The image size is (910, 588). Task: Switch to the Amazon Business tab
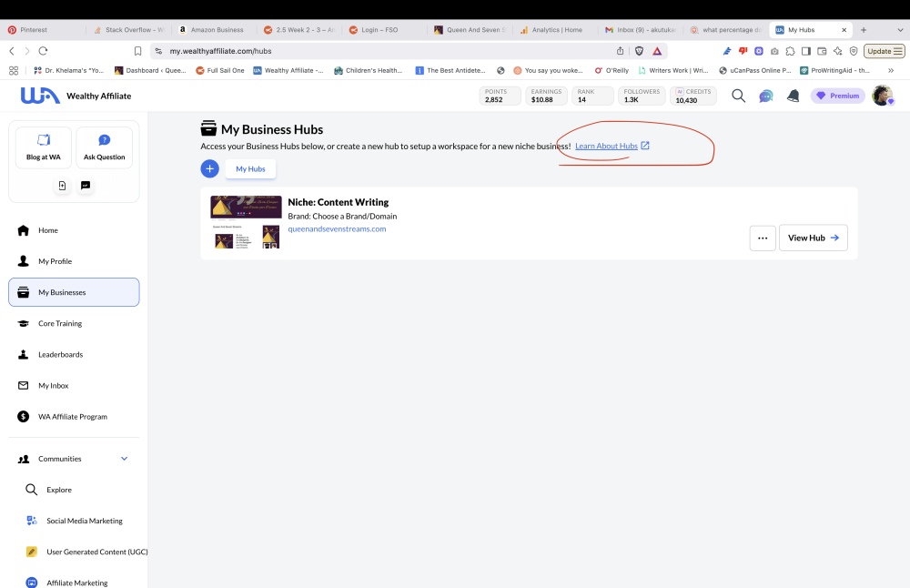[x=215, y=30]
